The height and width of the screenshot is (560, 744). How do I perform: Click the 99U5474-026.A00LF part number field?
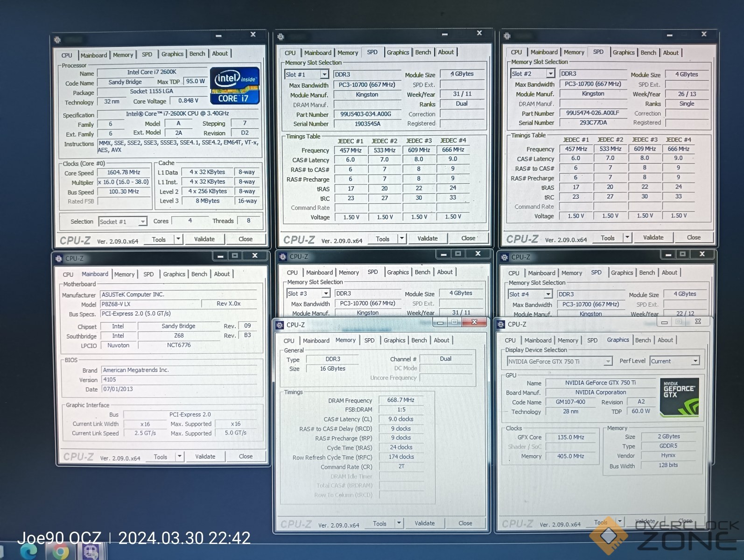[593, 113]
